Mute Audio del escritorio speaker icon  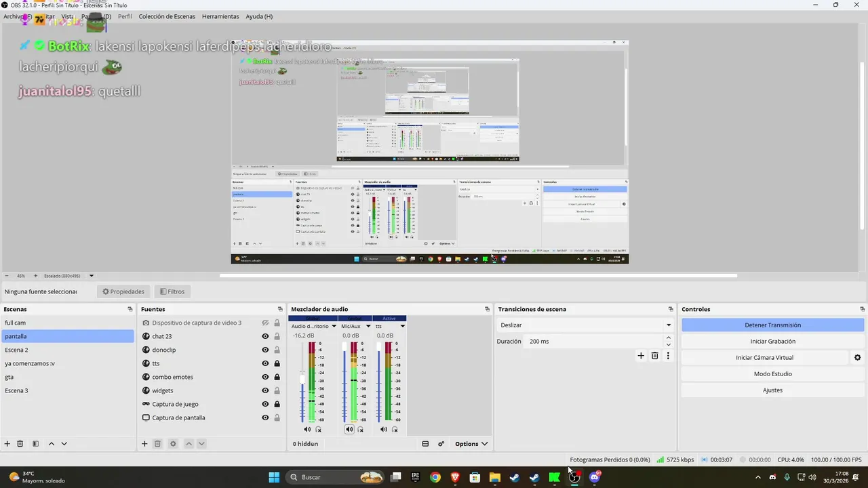tap(307, 429)
